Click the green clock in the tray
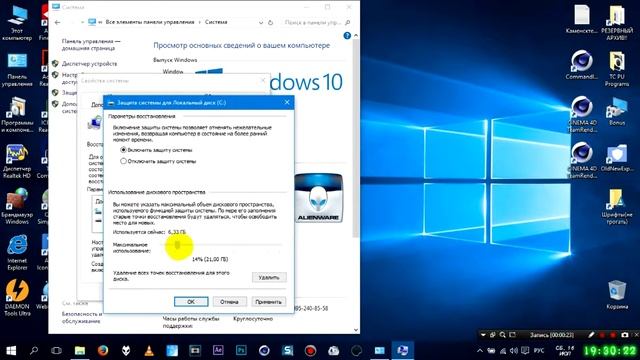 (610, 351)
